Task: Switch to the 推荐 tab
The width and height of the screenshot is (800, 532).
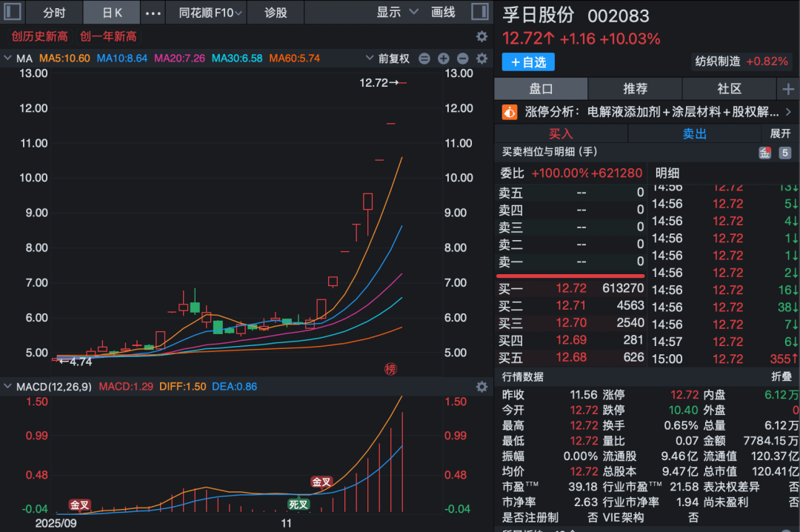Action: 636,89
